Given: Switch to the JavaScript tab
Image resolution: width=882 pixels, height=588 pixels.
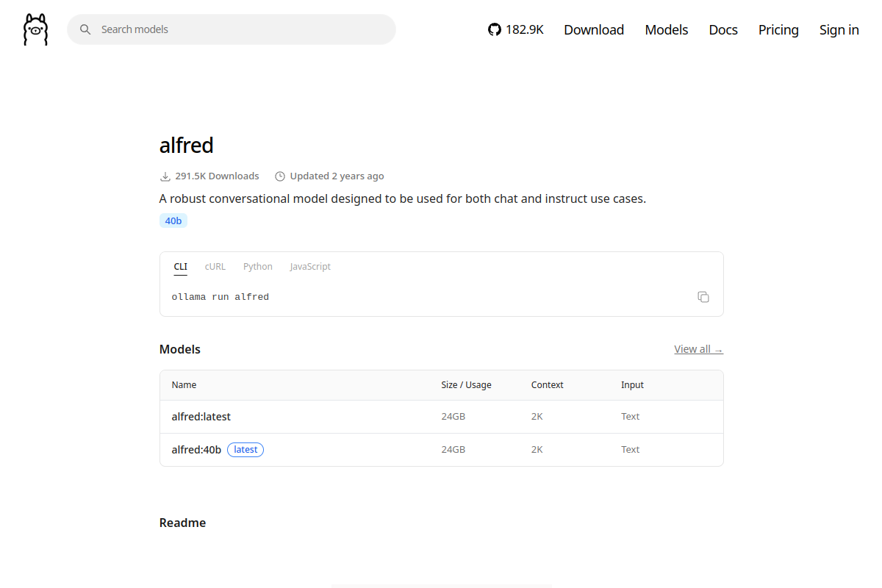Looking at the screenshot, I should [x=310, y=267].
